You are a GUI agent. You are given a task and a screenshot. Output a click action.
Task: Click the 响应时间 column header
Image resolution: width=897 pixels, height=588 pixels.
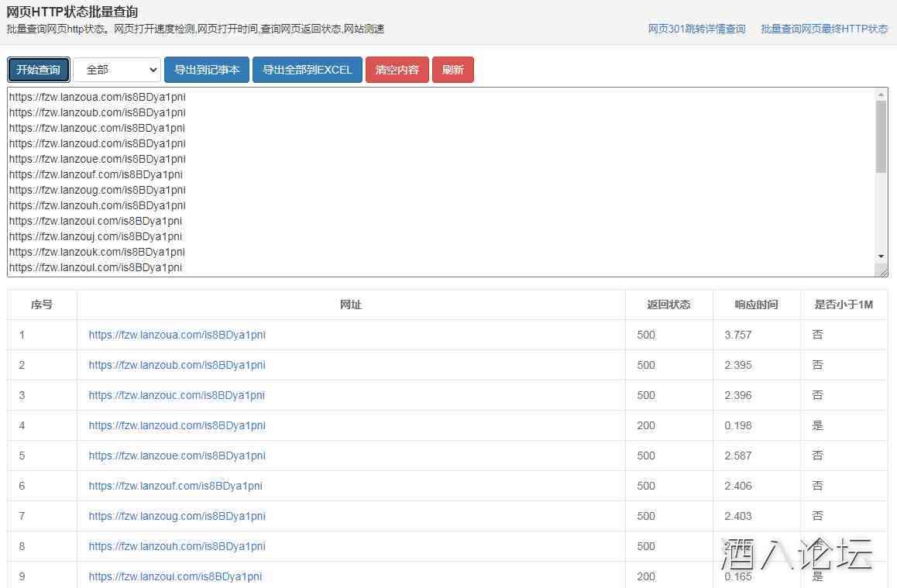756,304
